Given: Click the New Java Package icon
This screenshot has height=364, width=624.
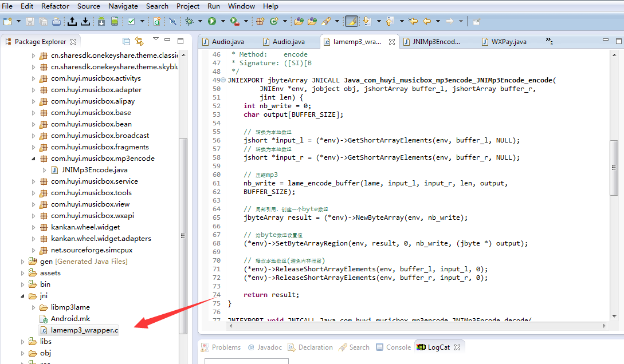Looking at the screenshot, I should (260, 21).
